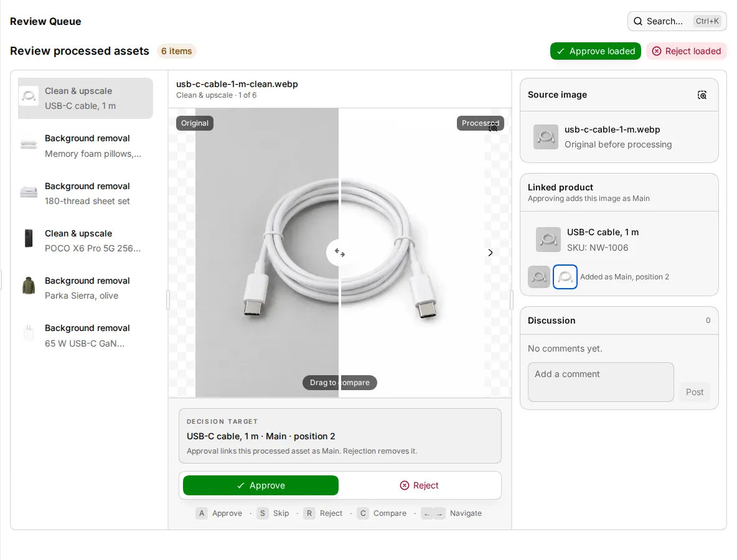Click the usb-c-cable-1-m.webp file name
Image resolution: width=737 pixels, height=560 pixels.
coord(612,129)
